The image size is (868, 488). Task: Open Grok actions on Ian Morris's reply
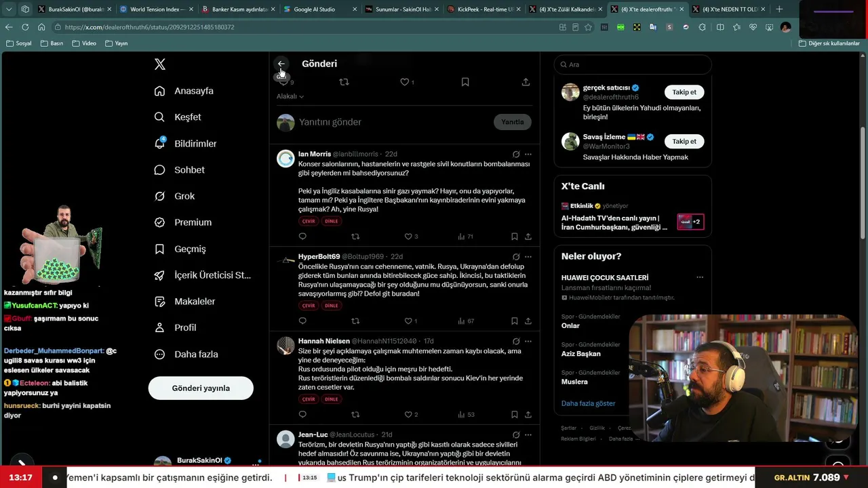[516, 155]
